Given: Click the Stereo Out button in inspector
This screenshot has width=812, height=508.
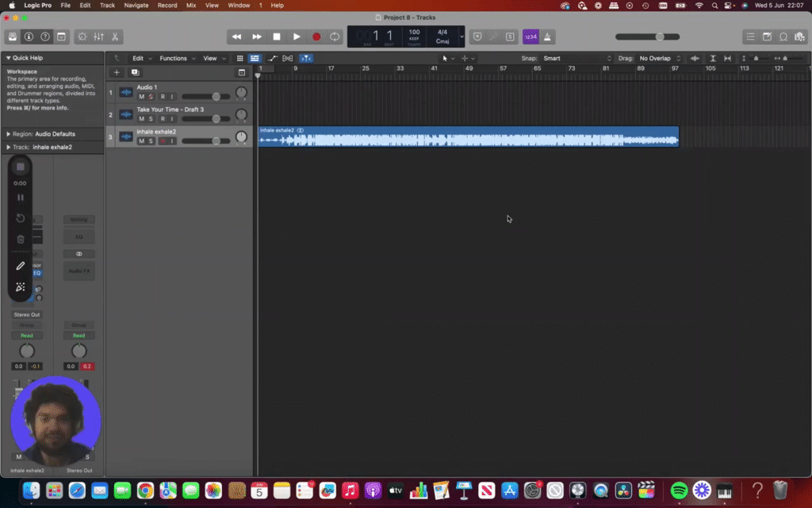Looking at the screenshot, I should (27, 314).
